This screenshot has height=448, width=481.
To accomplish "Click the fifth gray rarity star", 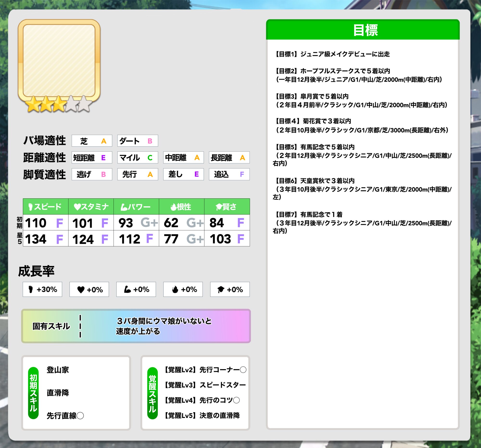I will (x=84, y=104).
